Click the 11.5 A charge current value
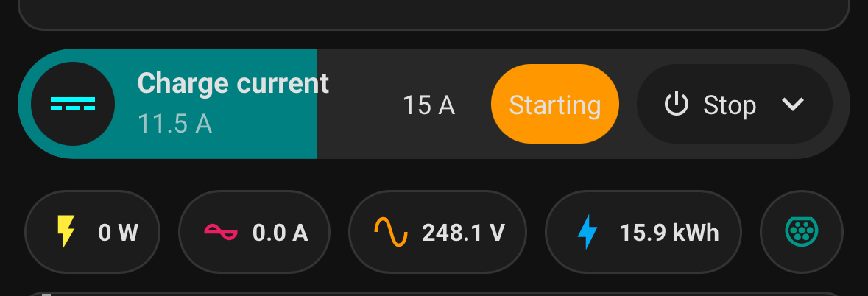The width and height of the screenshot is (868, 296). click(174, 124)
